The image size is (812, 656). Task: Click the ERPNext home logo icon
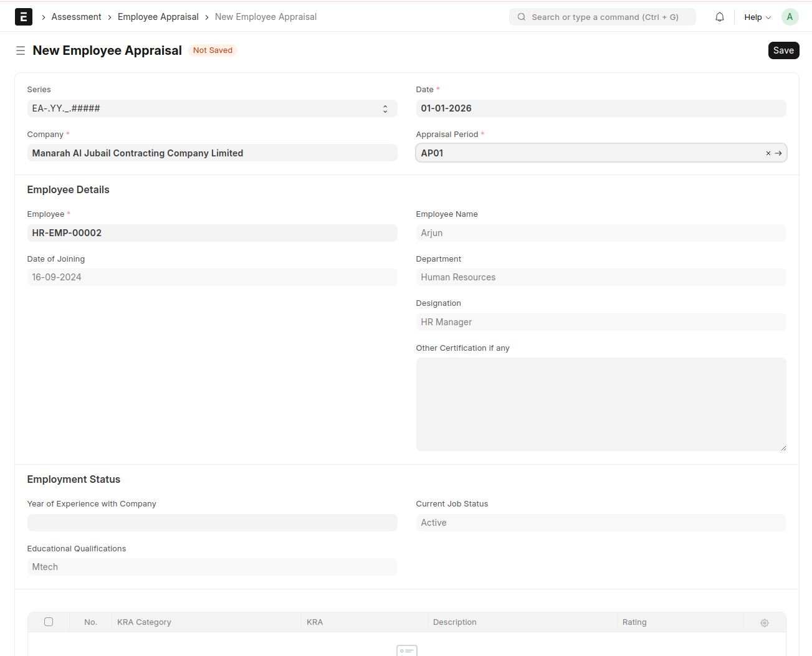click(x=23, y=17)
